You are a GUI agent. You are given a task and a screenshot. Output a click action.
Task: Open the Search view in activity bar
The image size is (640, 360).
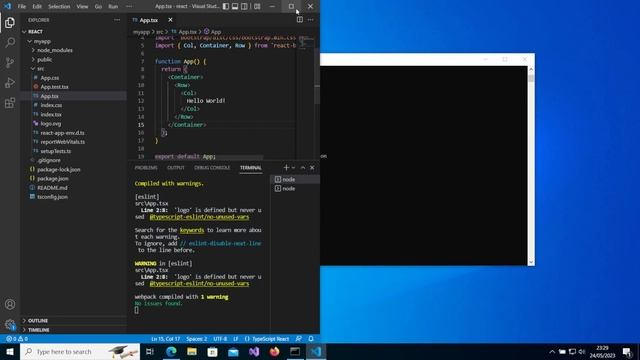(10, 42)
